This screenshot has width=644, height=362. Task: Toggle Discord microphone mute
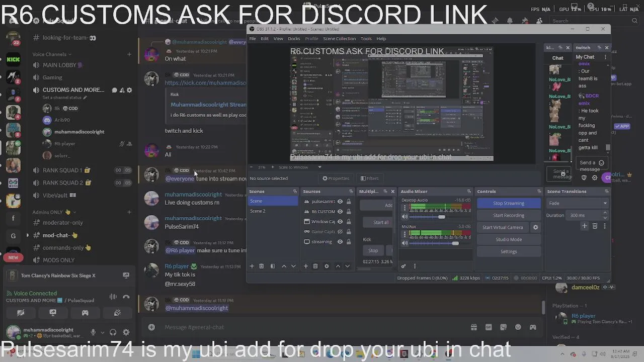click(x=93, y=332)
